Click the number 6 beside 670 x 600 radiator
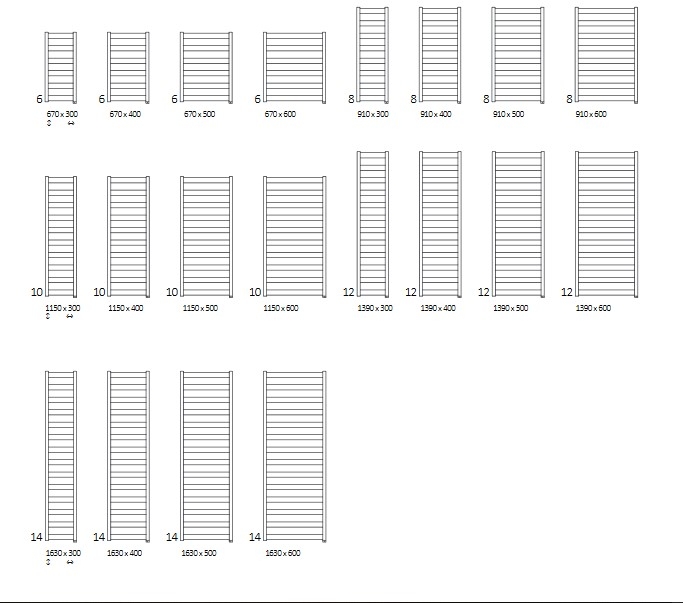The width and height of the screenshot is (683, 603). tap(257, 99)
